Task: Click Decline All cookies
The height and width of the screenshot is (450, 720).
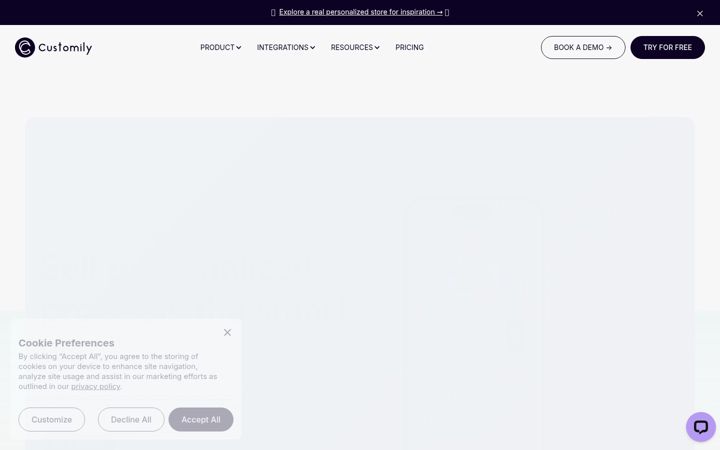Action: tap(131, 419)
